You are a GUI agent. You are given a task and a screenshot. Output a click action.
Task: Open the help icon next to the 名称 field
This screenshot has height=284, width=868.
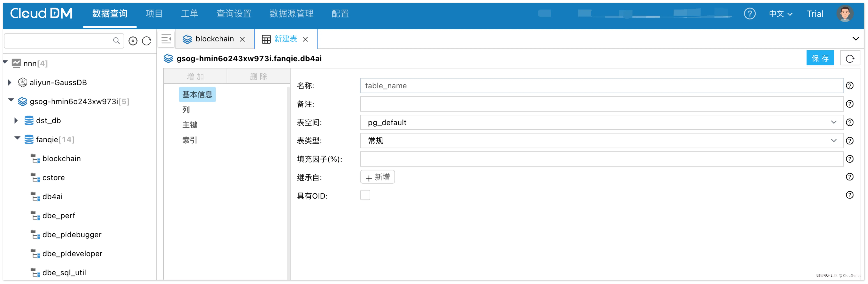pyautogui.click(x=850, y=86)
